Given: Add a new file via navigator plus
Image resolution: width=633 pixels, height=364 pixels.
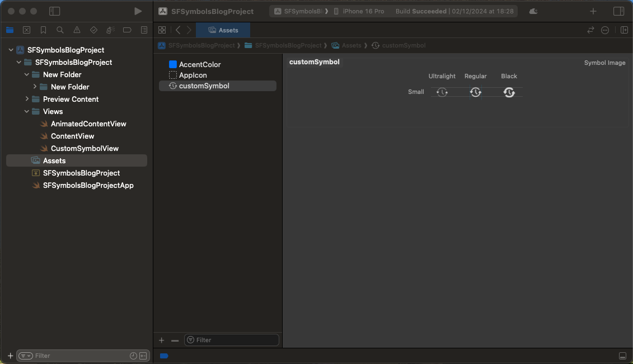Looking at the screenshot, I should [x=10, y=356].
